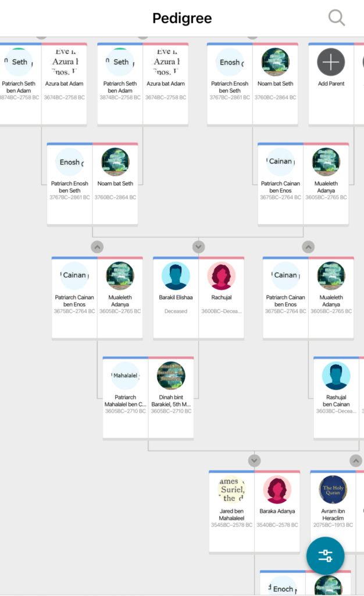The image size is (364, 596).
Task: Click Jared ben Mahalaleel's Suriel portrait
Action: 231,490
